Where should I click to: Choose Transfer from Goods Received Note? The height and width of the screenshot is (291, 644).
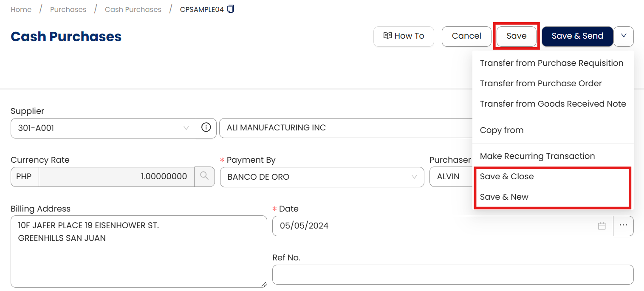click(553, 104)
